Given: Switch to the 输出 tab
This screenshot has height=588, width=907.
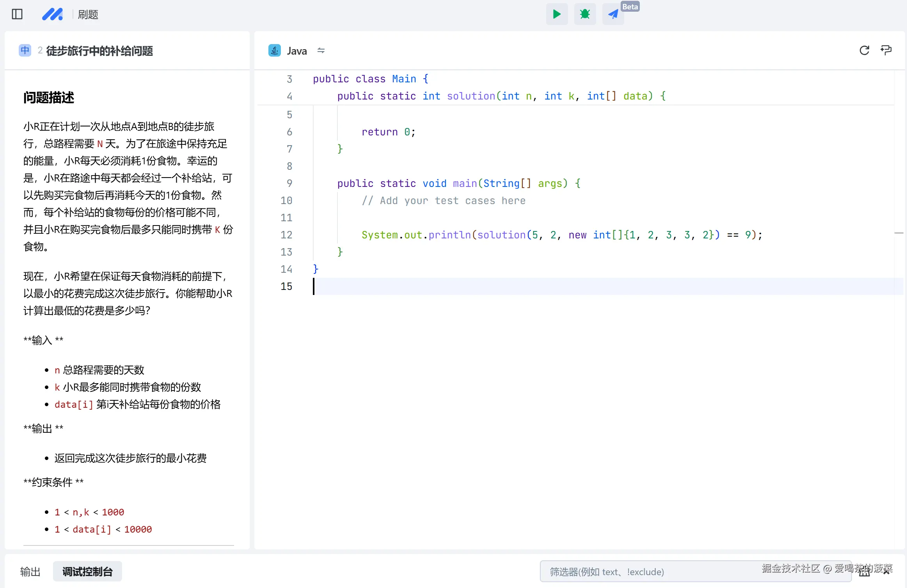Looking at the screenshot, I should 30,572.
